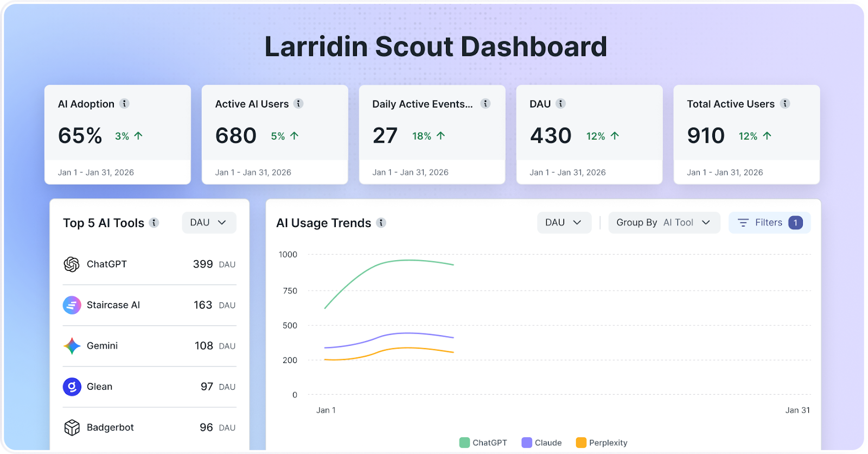
Task: Click the info icon next to AI Usage Trends
Action: point(381,223)
